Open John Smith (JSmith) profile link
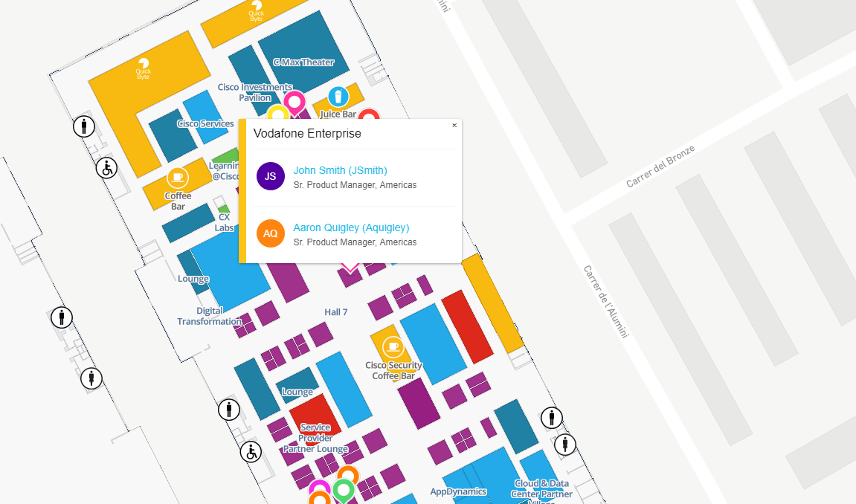This screenshot has height=504, width=856. click(340, 170)
